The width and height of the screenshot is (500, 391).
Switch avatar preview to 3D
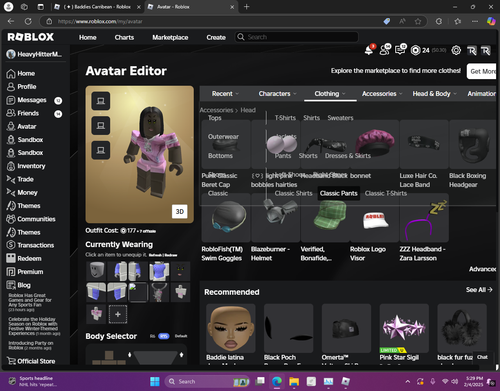coord(180,212)
